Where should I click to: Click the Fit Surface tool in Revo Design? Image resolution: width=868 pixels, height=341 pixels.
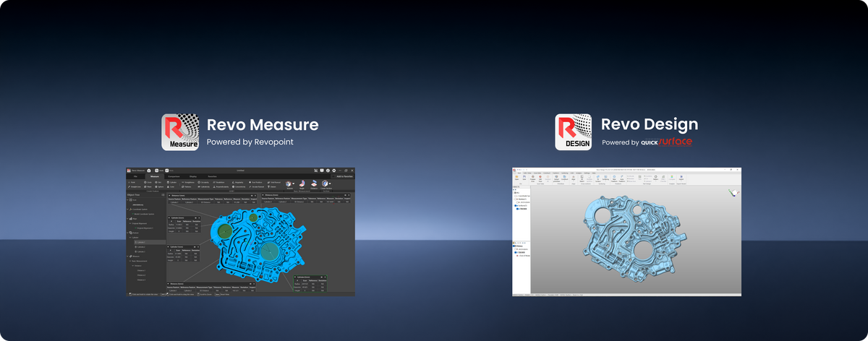(597, 178)
